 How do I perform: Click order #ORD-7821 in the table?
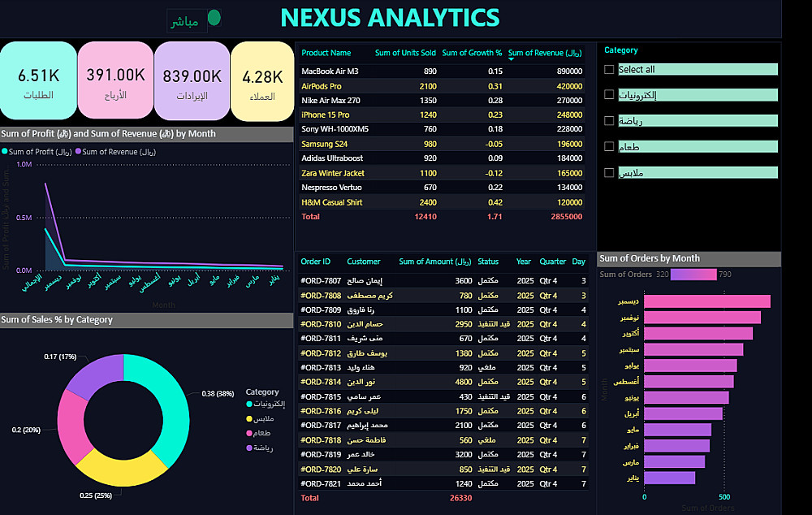pyautogui.click(x=321, y=483)
